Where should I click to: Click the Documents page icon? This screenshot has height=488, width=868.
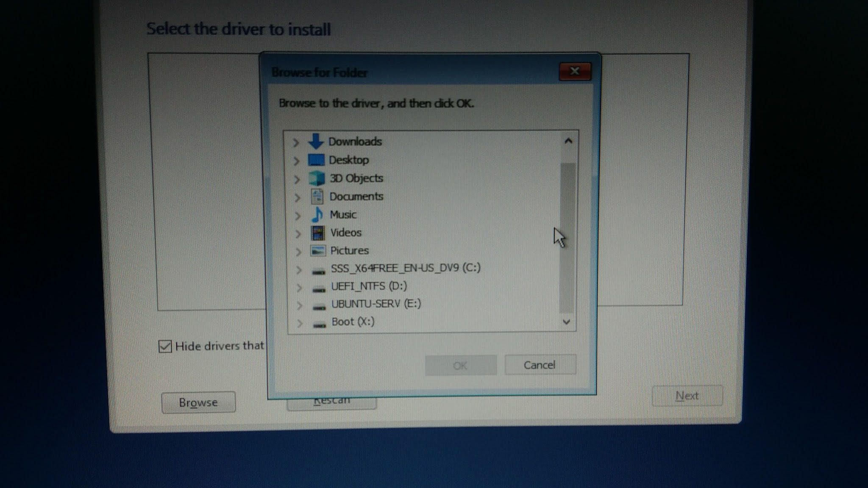coord(317,197)
